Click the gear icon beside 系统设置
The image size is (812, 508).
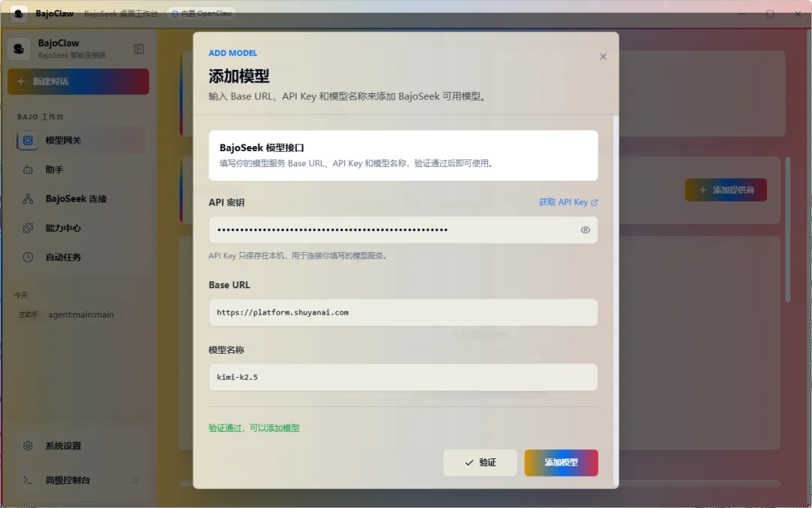point(28,446)
